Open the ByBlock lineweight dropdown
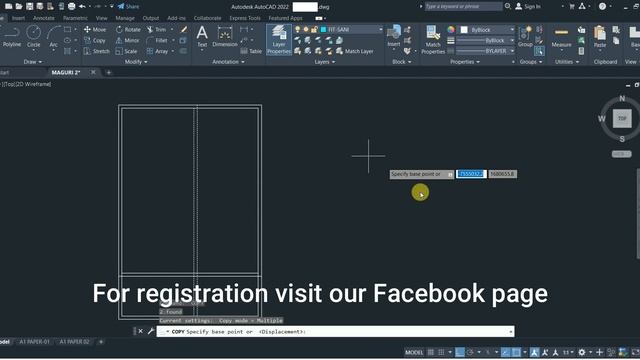The image size is (640, 360). tap(512, 40)
